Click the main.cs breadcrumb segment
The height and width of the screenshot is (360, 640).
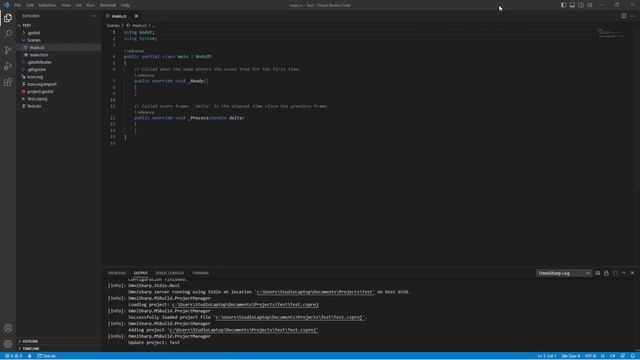point(137,25)
